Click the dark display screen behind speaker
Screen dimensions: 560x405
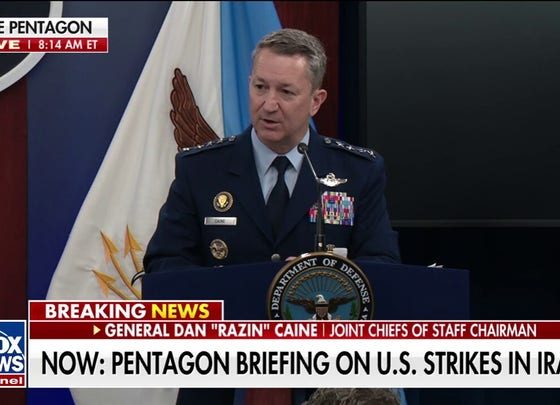[x=463, y=111]
